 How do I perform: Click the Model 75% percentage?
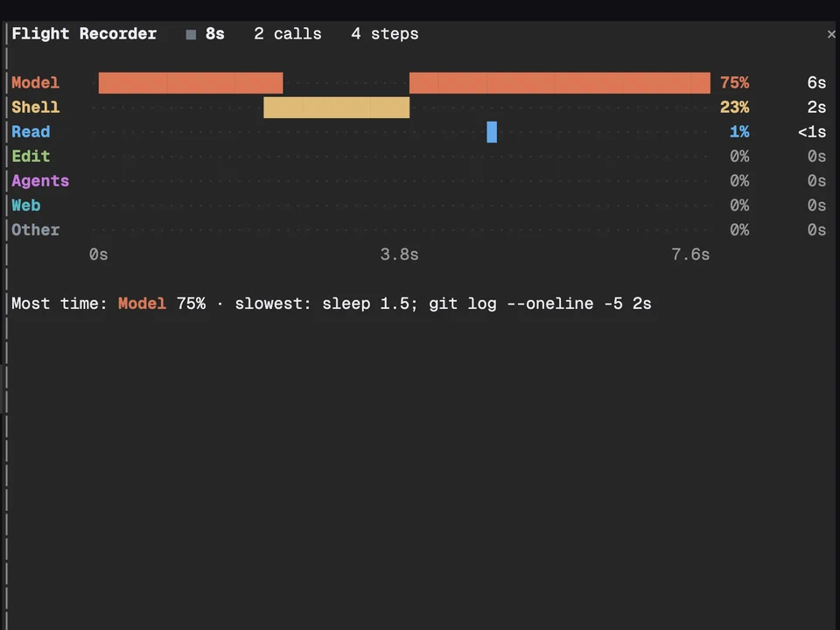734,82
